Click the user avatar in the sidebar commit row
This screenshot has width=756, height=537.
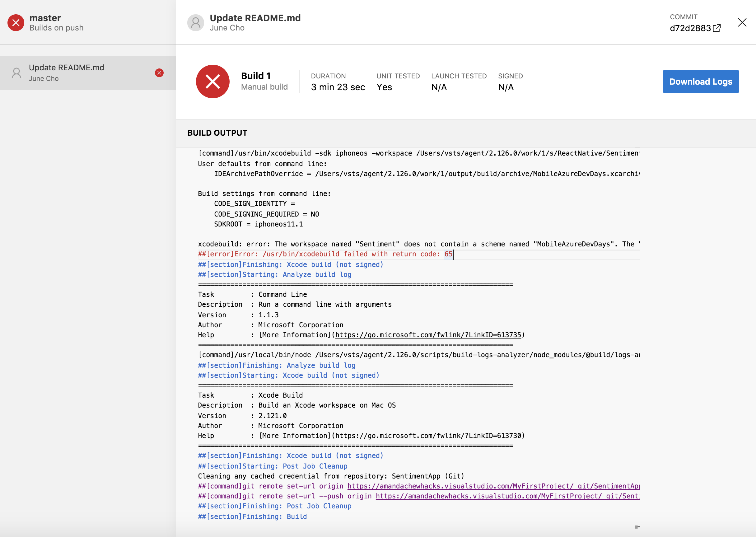pyautogui.click(x=16, y=73)
